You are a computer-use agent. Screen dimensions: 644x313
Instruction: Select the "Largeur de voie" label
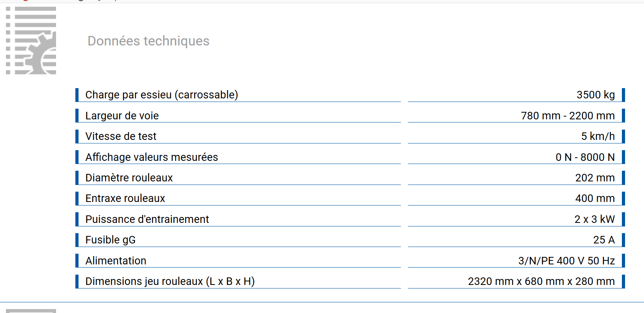coord(122,116)
